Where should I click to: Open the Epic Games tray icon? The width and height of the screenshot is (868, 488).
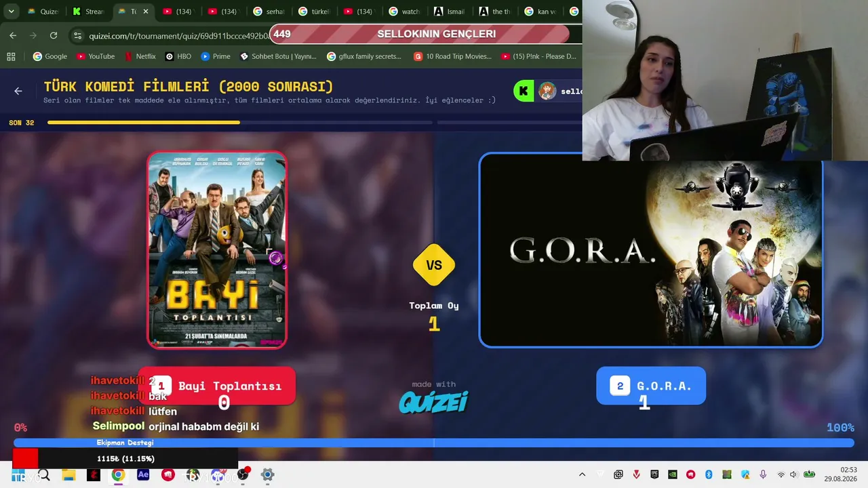click(x=654, y=474)
